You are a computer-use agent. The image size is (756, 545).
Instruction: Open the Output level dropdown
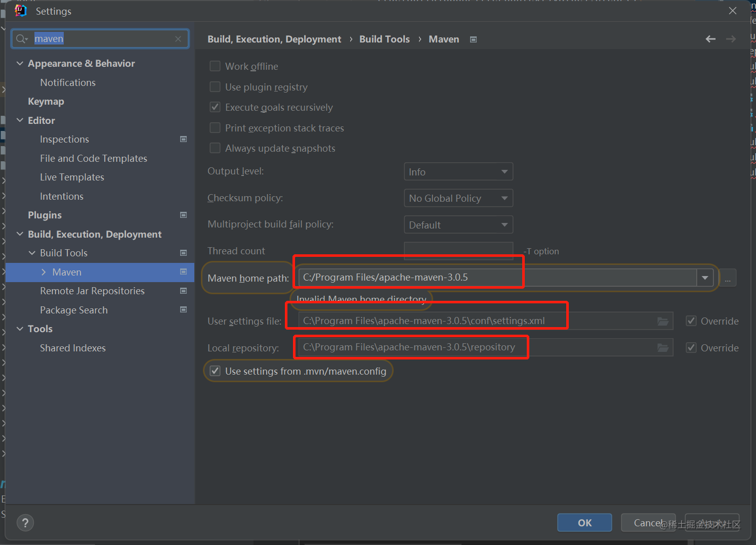[458, 171]
